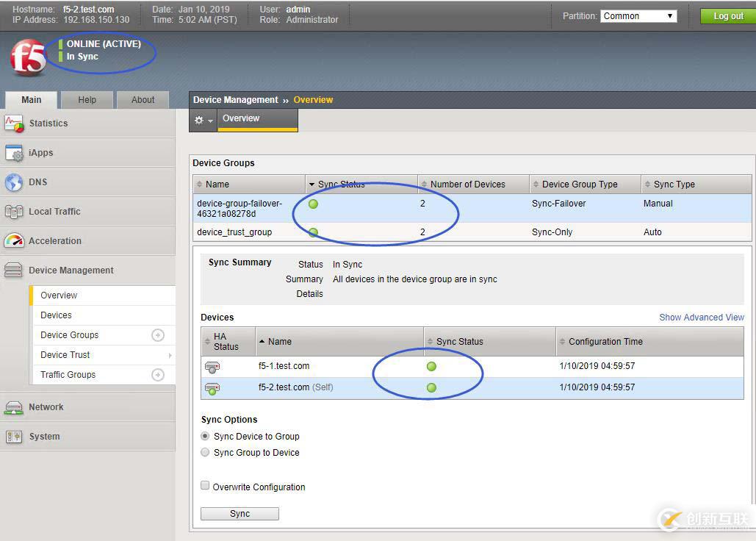This screenshot has width=756, height=541.
Task: Click the DNS globe icon
Action: [x=14, y=182]
